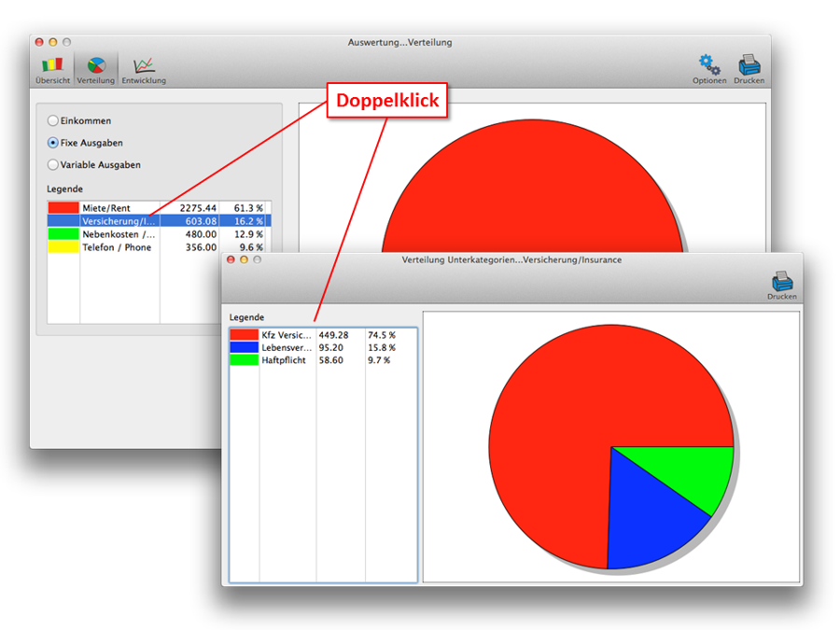Click the green Haftpflicht color swatch
This screenshot has width=840, height=630.
point(244,360)
